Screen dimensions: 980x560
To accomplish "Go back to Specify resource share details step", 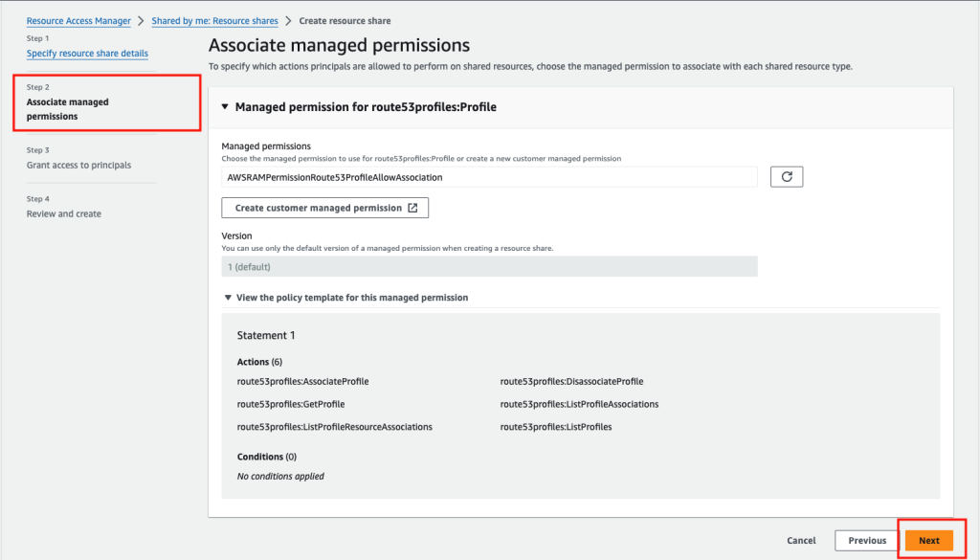I will click(87, 53).
